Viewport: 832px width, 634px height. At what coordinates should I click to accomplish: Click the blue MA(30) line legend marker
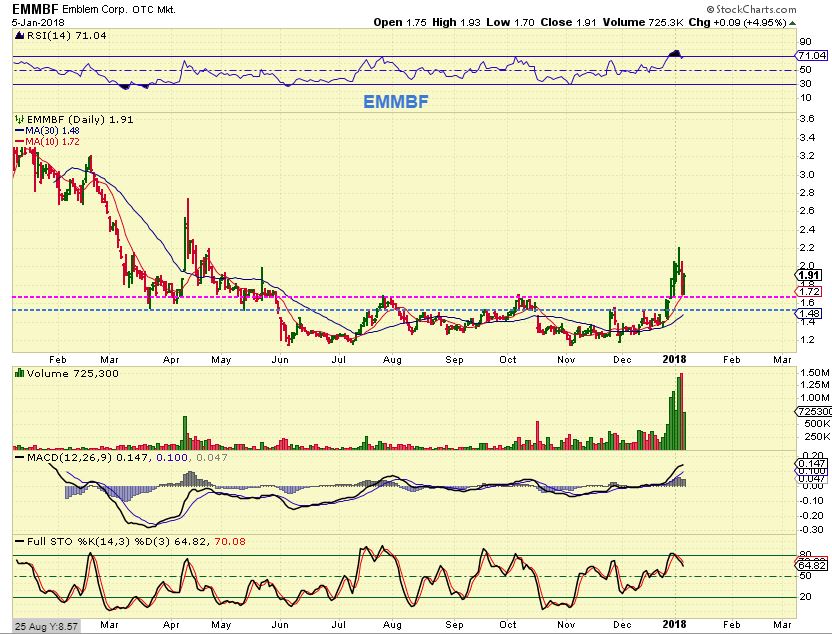(x=20, y=131)
